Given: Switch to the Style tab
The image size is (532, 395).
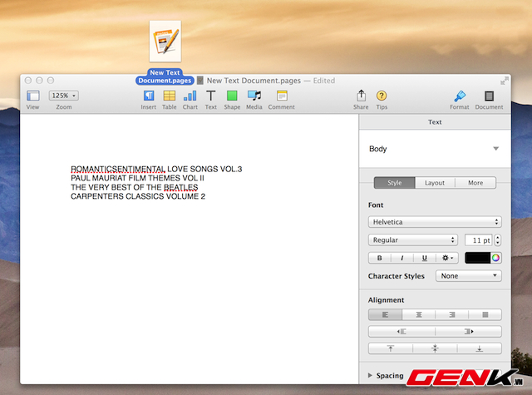Looking at the screenshot, I should click(395, 183).
